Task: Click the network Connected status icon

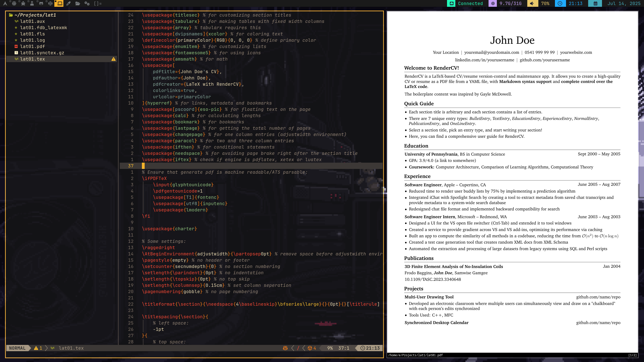Action: pos(452,4)
